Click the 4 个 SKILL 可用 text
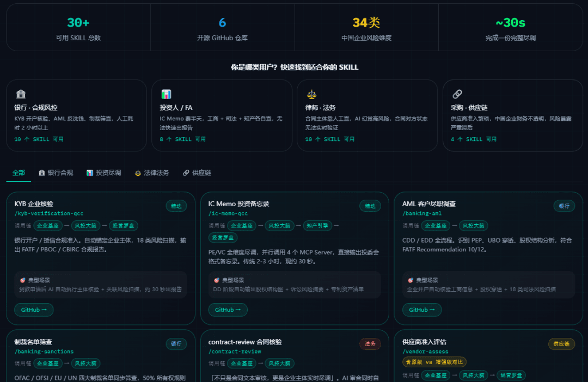 473,139
